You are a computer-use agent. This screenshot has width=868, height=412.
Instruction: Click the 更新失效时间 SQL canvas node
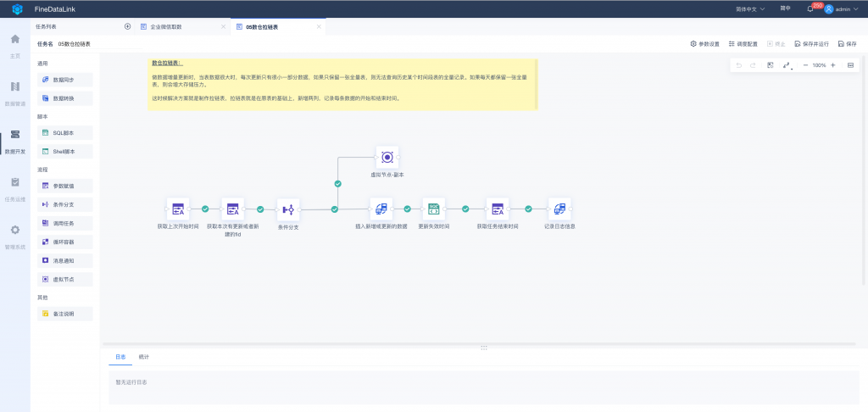pos(433,209)
